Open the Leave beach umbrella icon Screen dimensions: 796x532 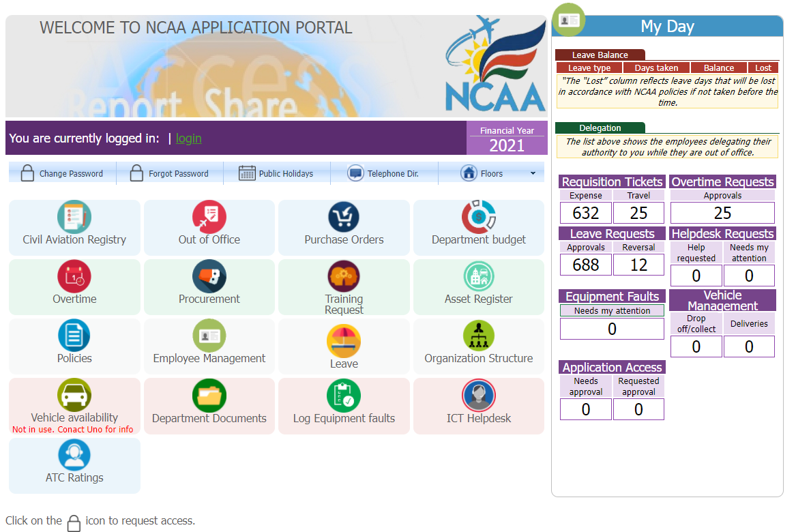point(344,341)
